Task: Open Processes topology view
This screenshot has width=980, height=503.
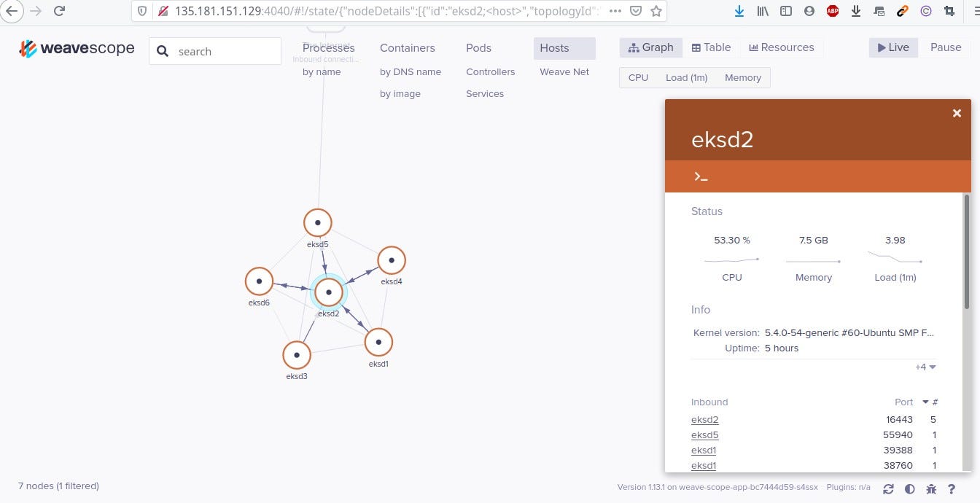Action: click(x=329, y=48)
